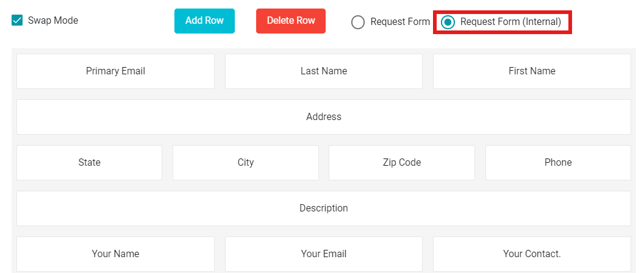The height and width of the screenshot is (273, 644).
Task: Select the Last Name field block
Action: pos(324,71)
